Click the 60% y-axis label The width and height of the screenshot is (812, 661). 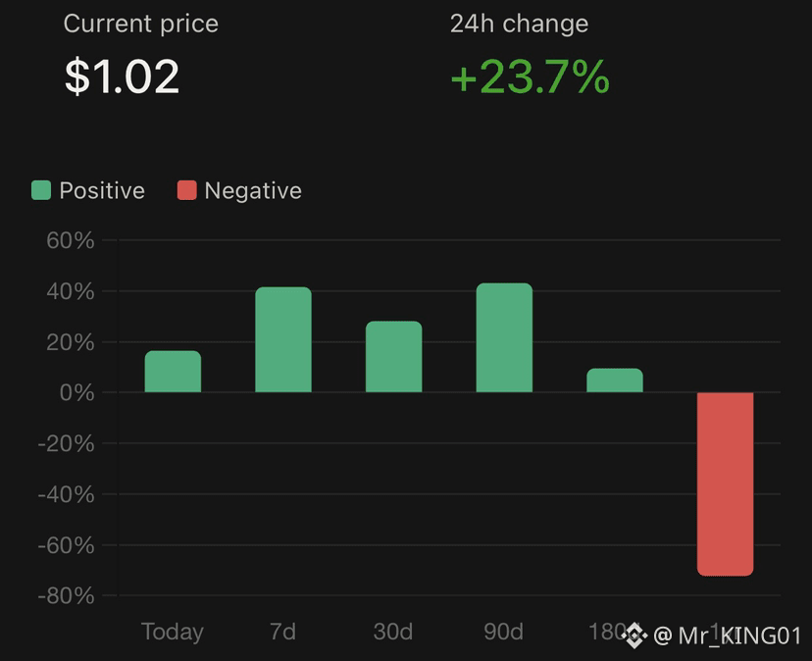pyautogui.click(x=71, y=240)
